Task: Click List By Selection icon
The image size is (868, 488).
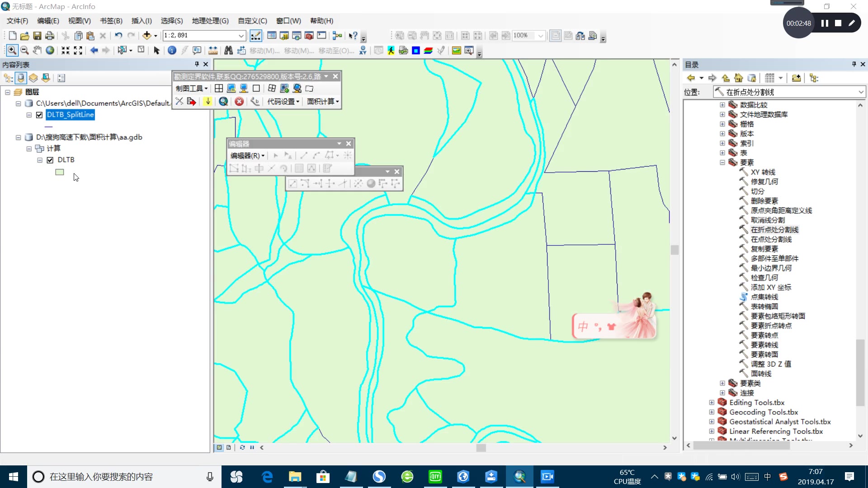Action: click(x=46, y=78)
